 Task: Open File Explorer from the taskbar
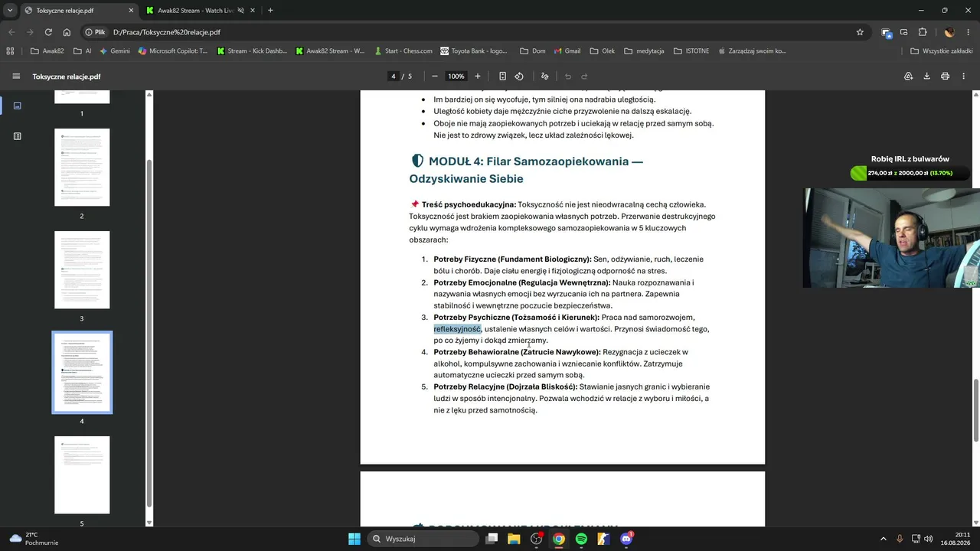[514, 539]
